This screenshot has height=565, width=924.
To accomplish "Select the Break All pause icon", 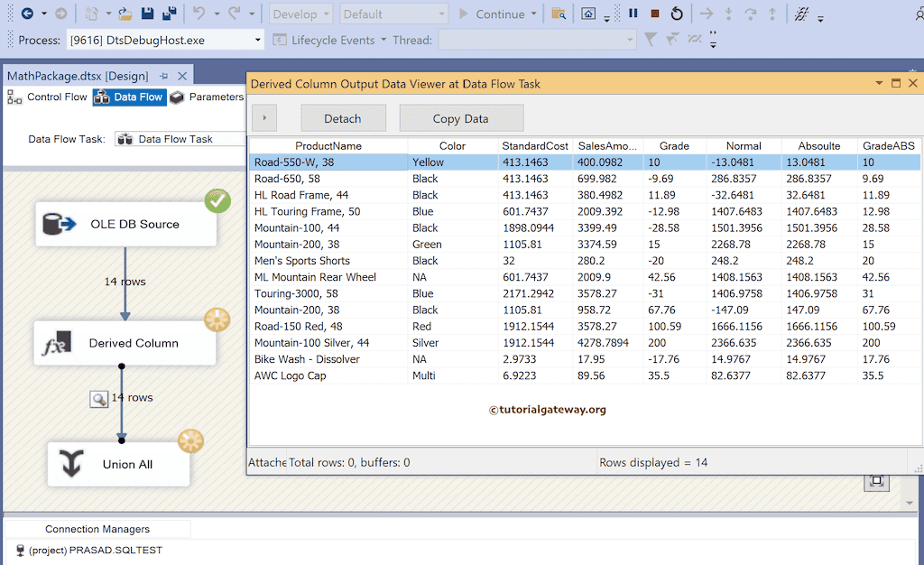I will point(633,14).
